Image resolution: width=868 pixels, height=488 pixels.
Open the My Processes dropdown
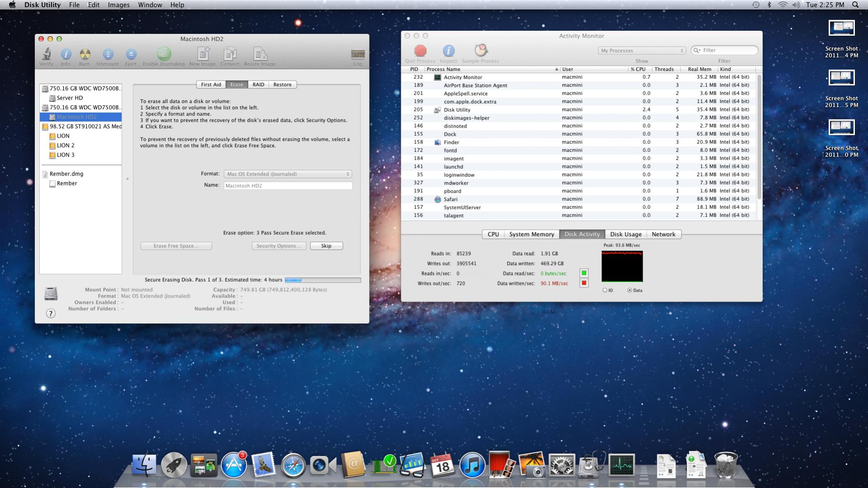tap(641, 51)
